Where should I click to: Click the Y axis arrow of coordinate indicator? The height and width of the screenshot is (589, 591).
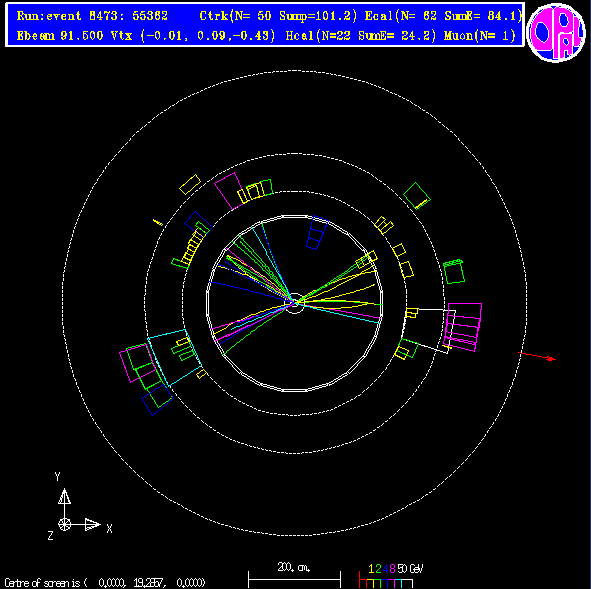click(x=64, y=496)
